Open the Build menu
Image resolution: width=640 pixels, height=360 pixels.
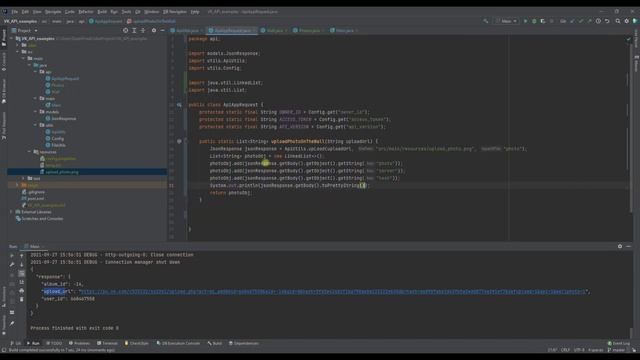coord(102,12)
